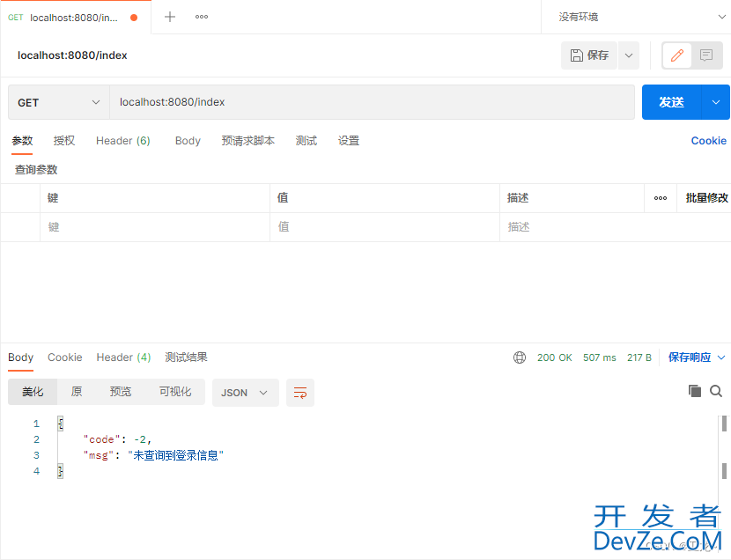The height and width of the screenshot is (560, 731).
Task: Select the response Body tab
Action: point(20,357)
